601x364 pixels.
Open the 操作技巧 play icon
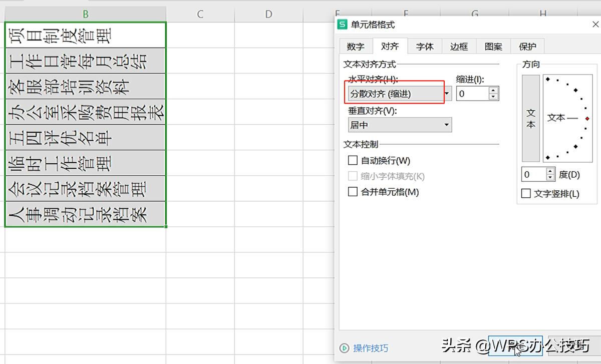(344, 347)
